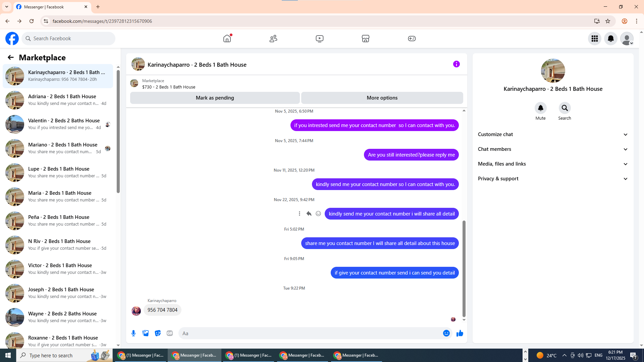Mute this conversation's notifications

tap(540, 108)
